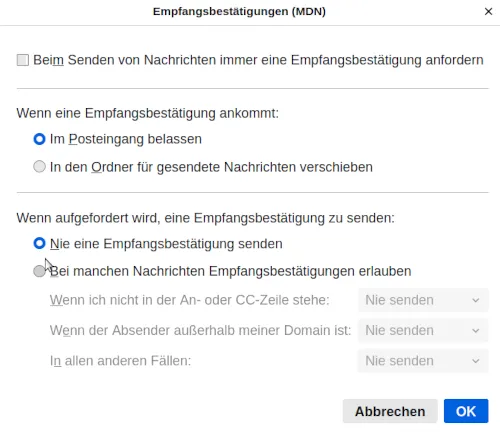Select 'Nie eine Empfangsbestätigung senden' option
This screenshot has width=500, height=433.
[39, 243]
